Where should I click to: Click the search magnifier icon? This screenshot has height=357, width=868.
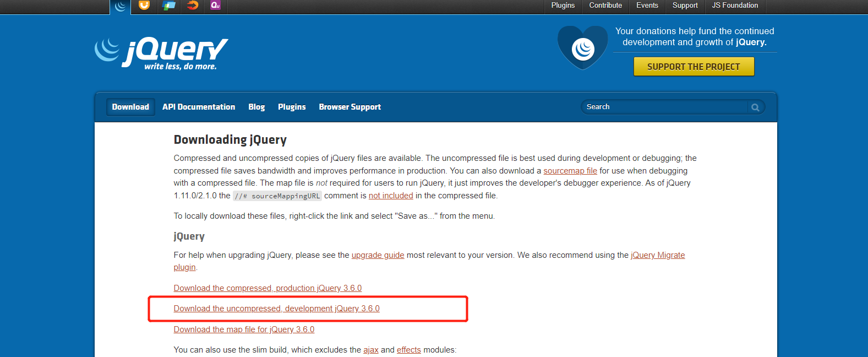click(x=755, y=107)
